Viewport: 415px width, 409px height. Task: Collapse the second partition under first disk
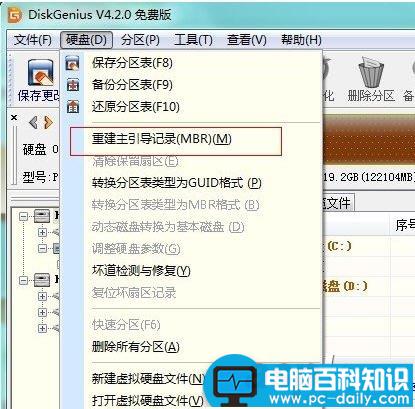(42, 248)
